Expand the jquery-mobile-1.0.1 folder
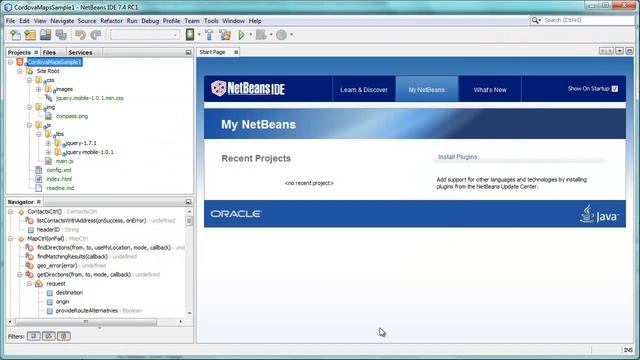Image resolution: width=640 pixels, height=360 pixels. (48, 152)
